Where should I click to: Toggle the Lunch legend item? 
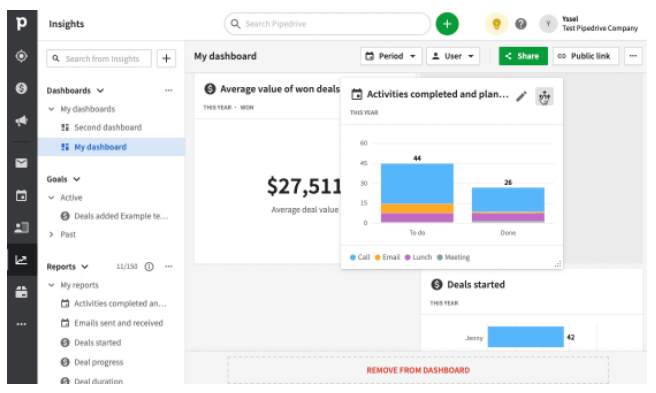point(418,257)
